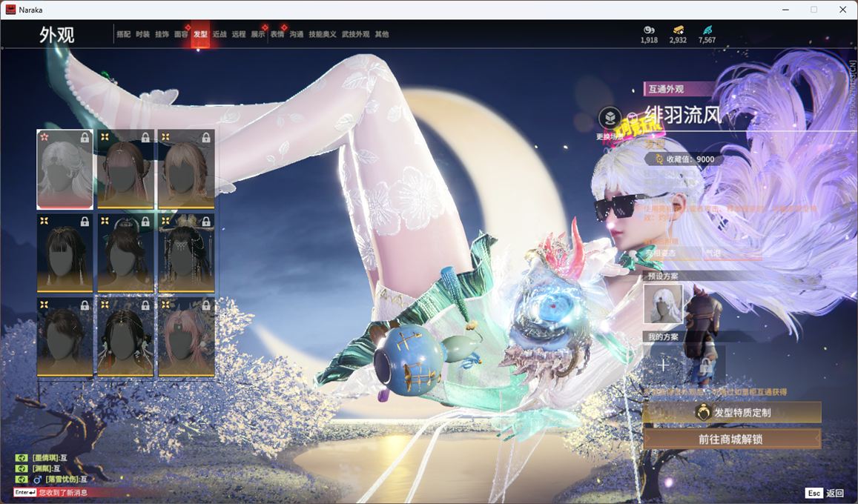Click the [落雪忧伤] player name in chat
The image size is (858, 504).
(x=62, y=480)
